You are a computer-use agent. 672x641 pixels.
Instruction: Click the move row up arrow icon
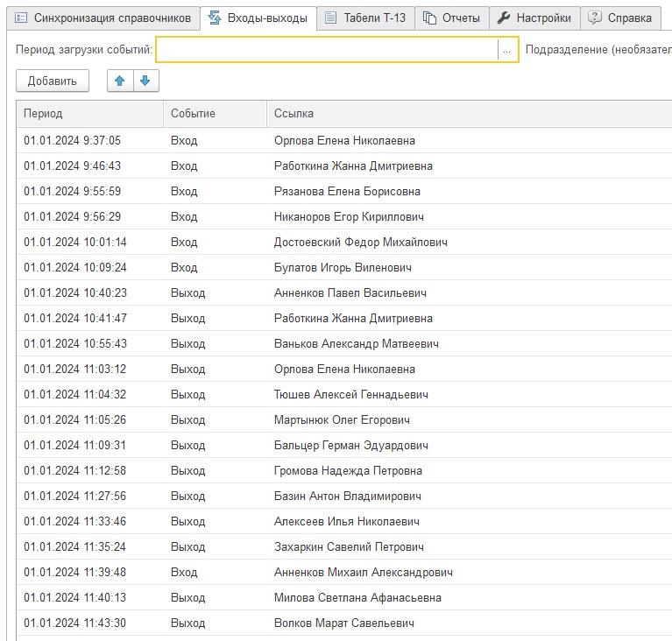pos(120,81)
